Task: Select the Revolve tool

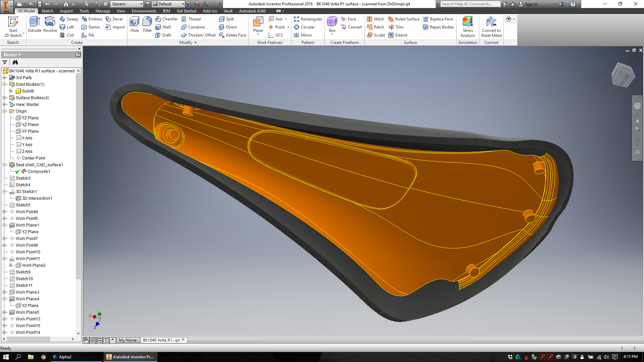Action: pos(50,24)
